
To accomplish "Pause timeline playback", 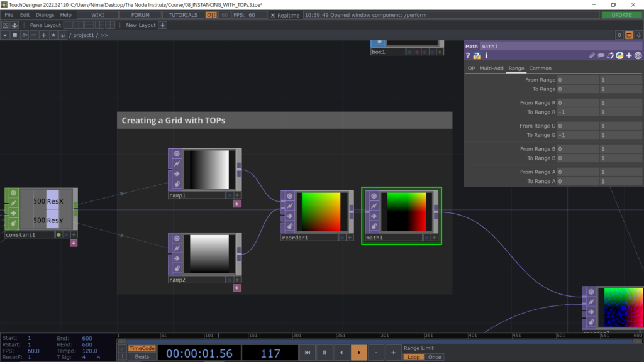I will [x=325, y=353].
